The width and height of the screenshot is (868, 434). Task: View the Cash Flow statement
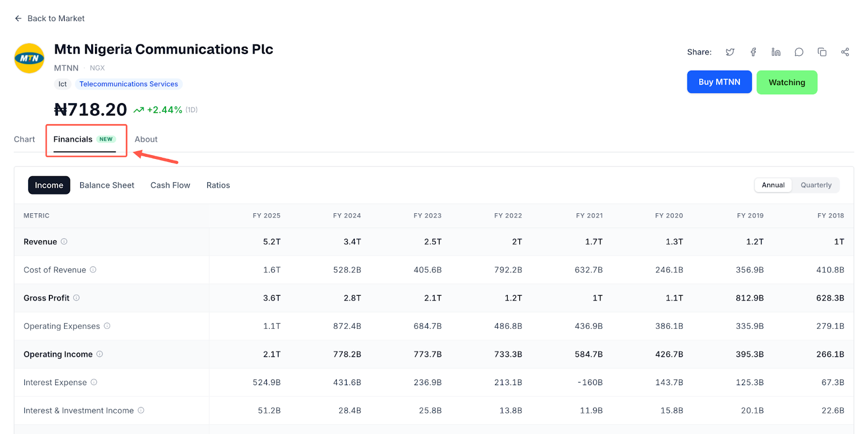[x=170, y=186]
